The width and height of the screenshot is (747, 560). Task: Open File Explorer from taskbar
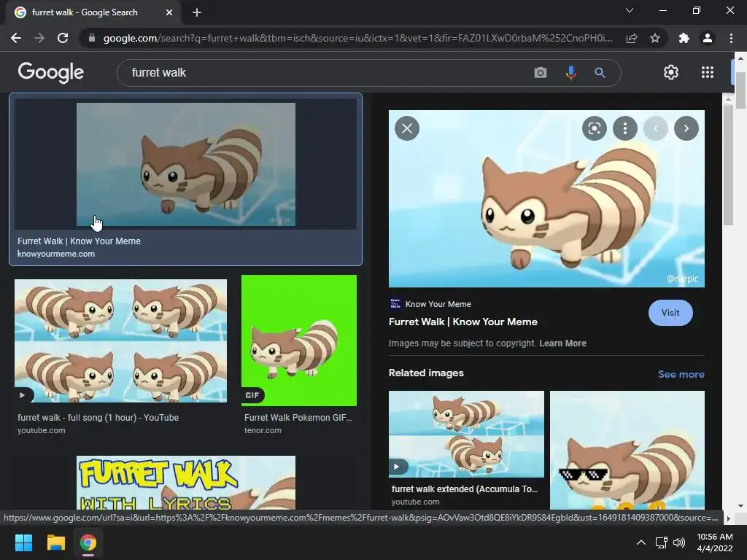(55, 542)
